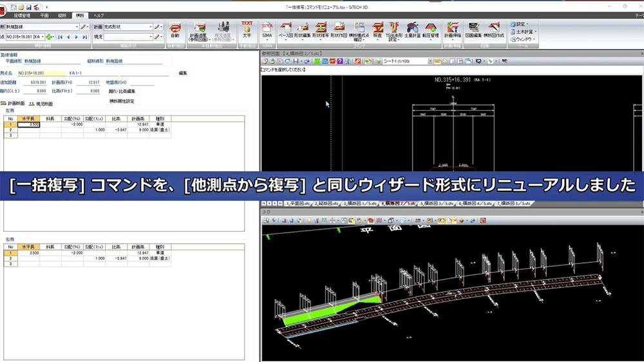Click open folder icon in quick access toolbar
Screen dimensions: 644x362
(x=21, y=7)
